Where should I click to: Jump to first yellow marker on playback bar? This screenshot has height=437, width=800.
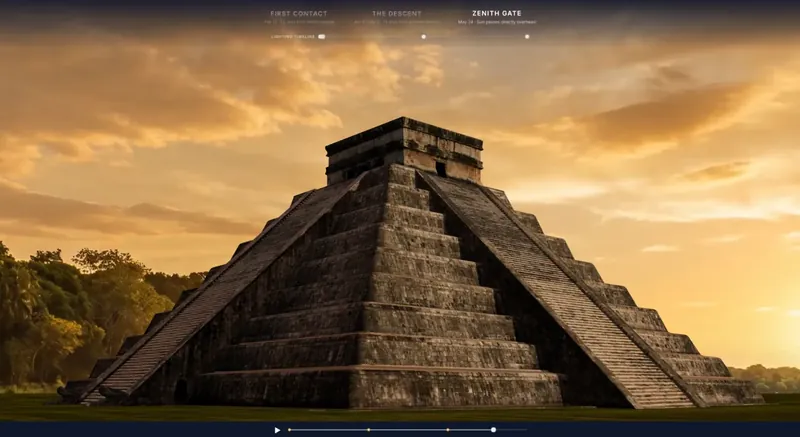(x=289, y=430)
